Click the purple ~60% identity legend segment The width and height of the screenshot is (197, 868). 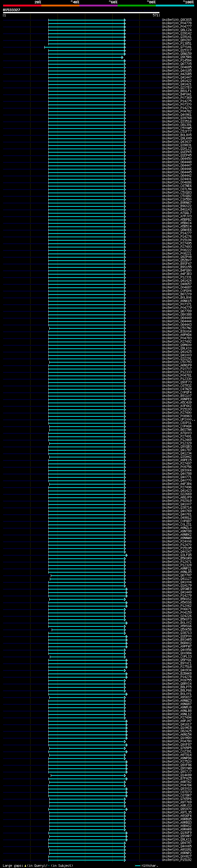click(x=98, y=6)
